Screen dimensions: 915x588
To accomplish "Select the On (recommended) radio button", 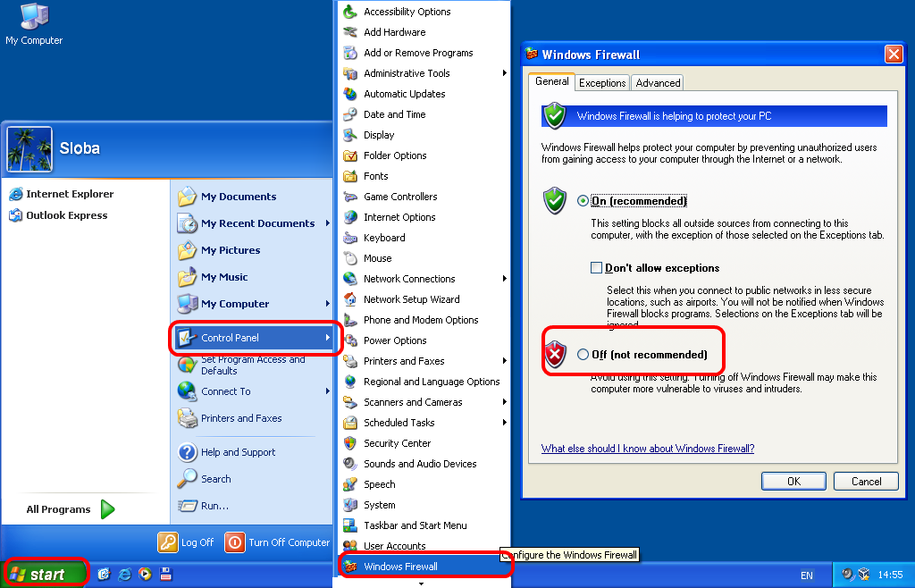I will pyautogui.click(x=583, y=201).
